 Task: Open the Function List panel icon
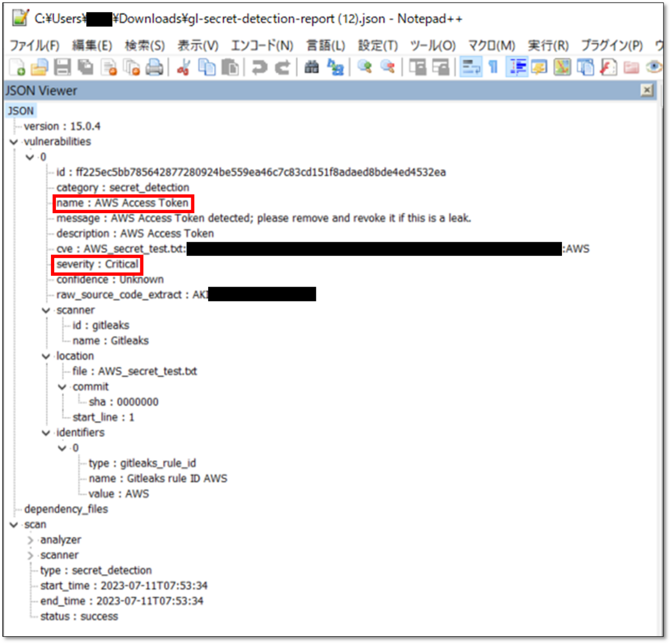tap(608, 68)
